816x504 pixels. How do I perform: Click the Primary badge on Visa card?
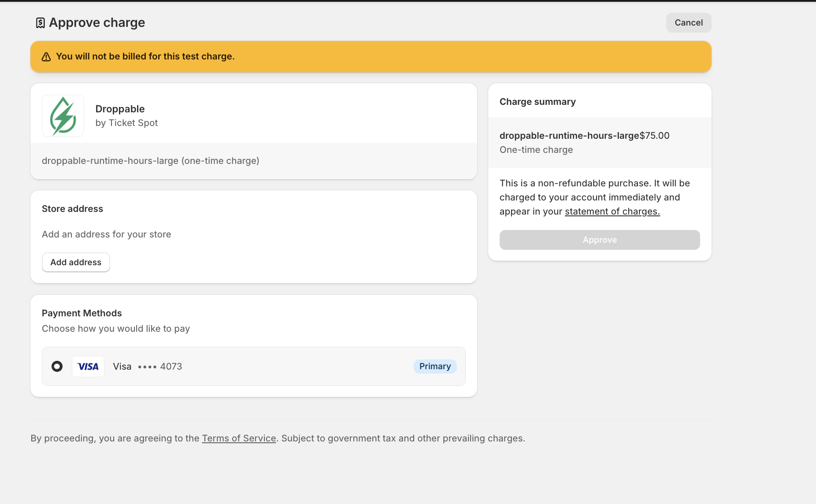pos(435,367)
